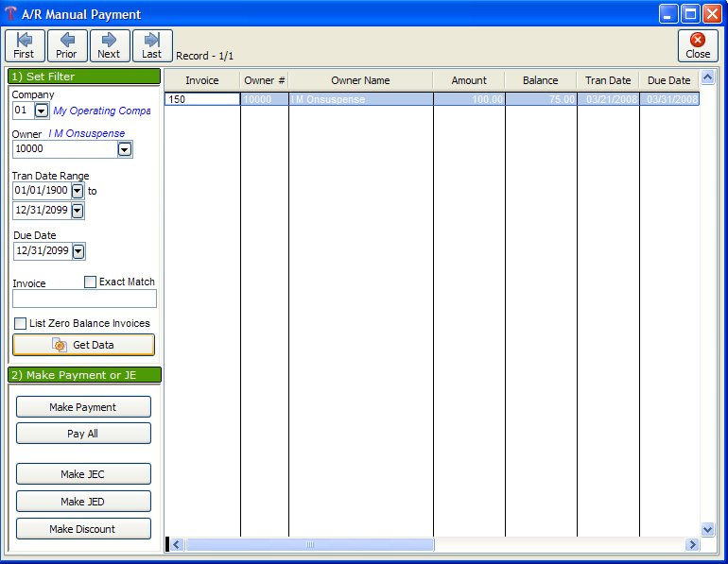
Task: Select the I M Onsuspense owner name cell
Action: 361,99
